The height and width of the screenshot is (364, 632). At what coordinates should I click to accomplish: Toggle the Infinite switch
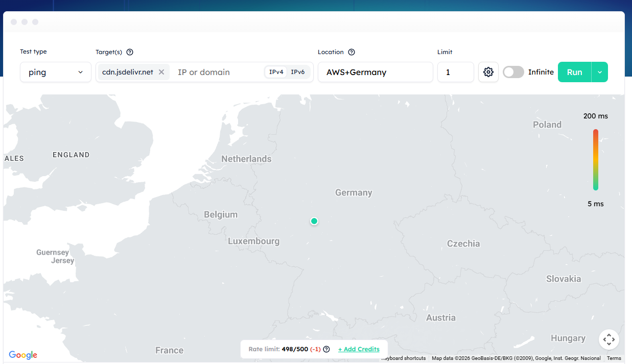[513, 72]
